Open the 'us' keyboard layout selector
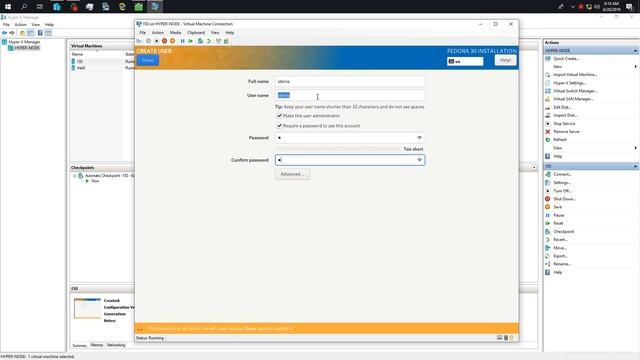Image resolution: width=640 pixels, height=360 pixels. [x=465, y=61]
